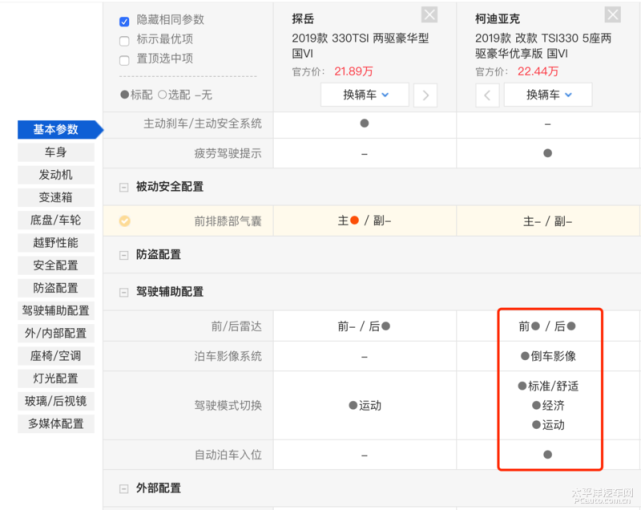Click the 21.89万 price for 探岳
641x510 pixels.
(354, 72)
